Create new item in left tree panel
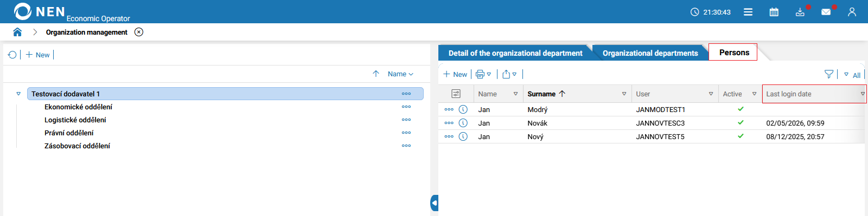 click(37, 55)
